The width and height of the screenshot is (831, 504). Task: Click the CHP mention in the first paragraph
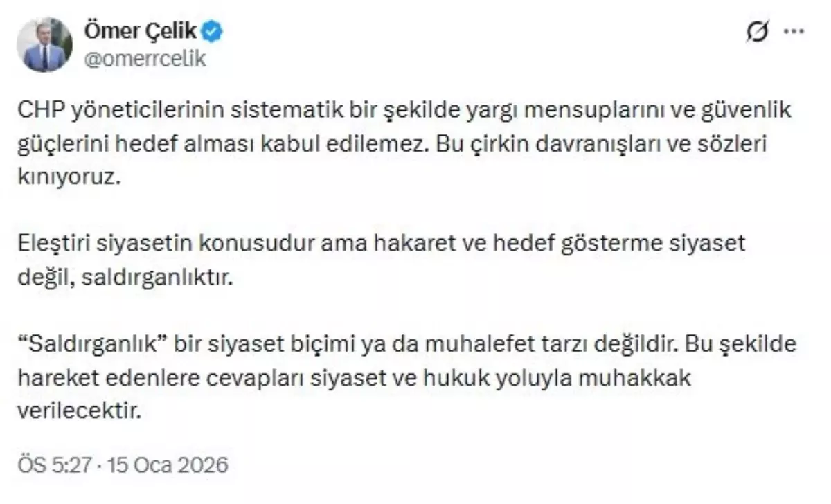tap(38, 109)
